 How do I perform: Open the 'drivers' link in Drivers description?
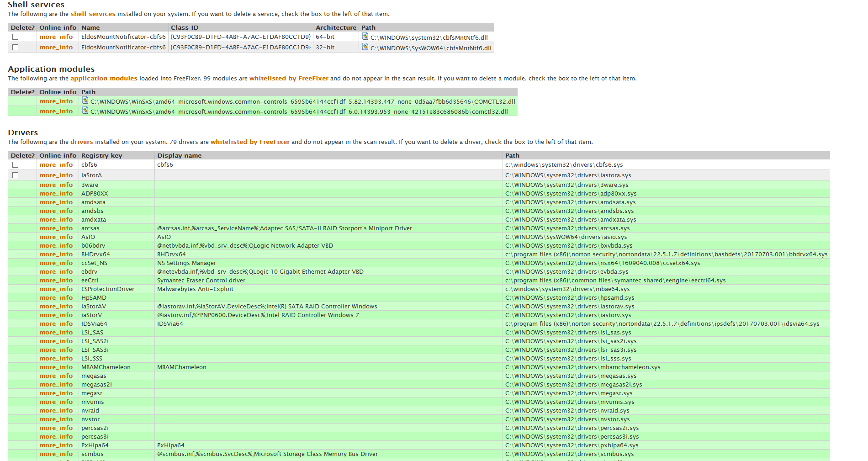(x=82, y=142)
